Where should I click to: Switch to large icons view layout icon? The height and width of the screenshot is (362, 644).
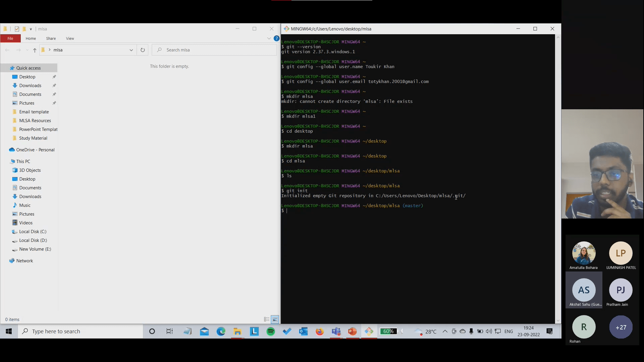(275, 319)
